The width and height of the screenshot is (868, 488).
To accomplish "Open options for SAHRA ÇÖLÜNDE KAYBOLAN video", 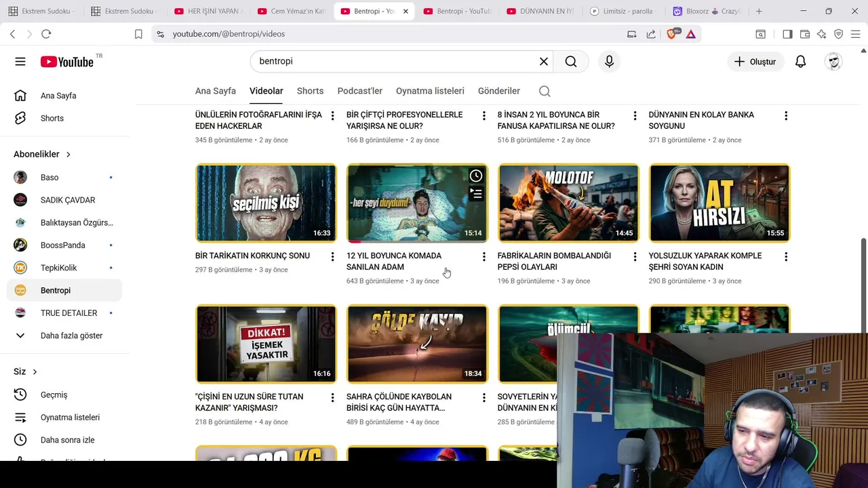I will (x=484, y=398).
